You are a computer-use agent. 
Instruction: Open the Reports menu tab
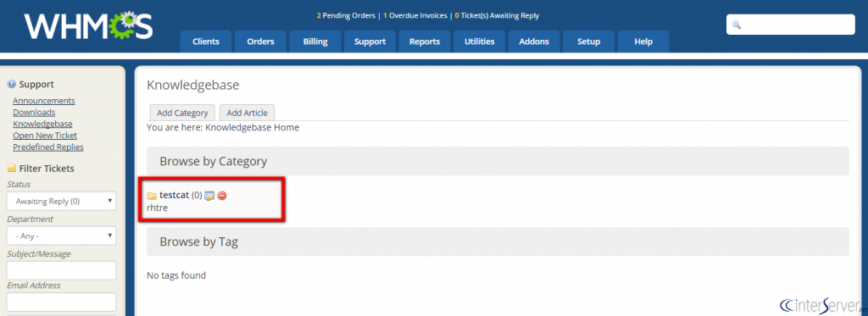[425, 42]
